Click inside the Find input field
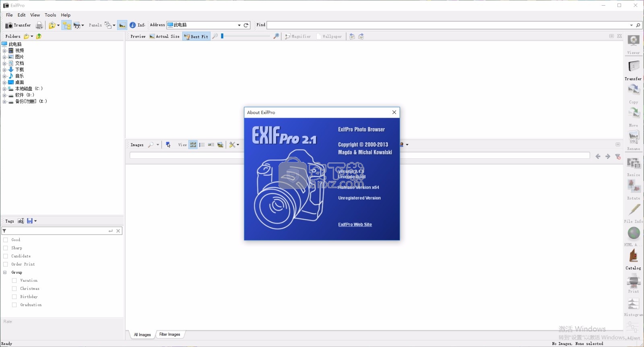The width and height of the screenshot is (644, 347). (448, 25)
